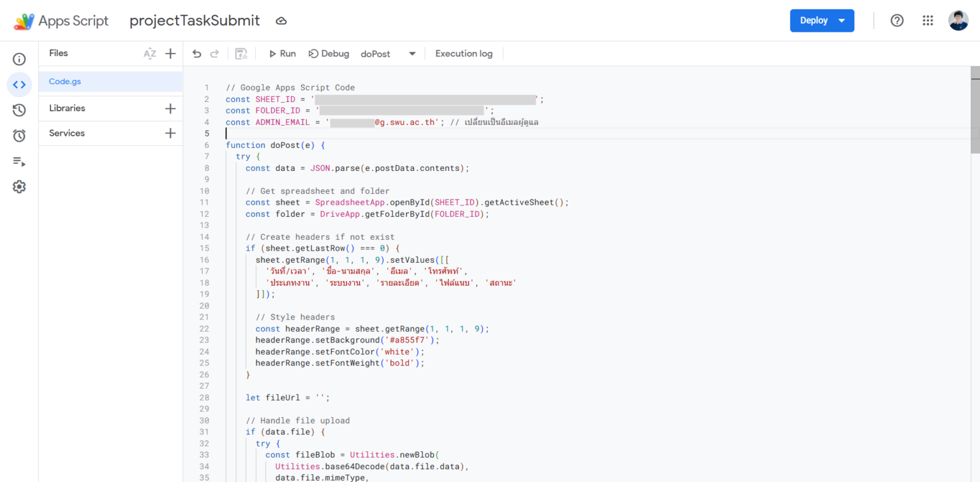Click the vertical scrollbar of the editor
The height and width of the screenshot is (482, 980).
point(975,110)
